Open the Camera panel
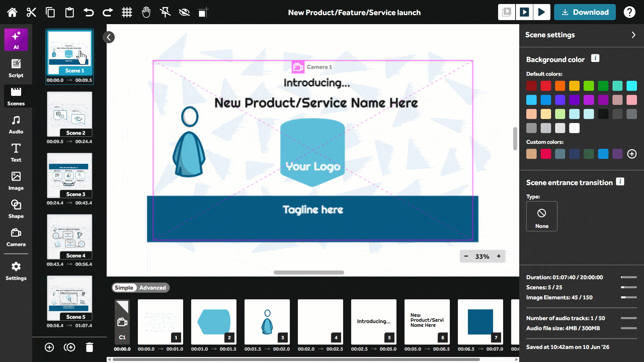The image size is (644, 362). coord(16,237)
